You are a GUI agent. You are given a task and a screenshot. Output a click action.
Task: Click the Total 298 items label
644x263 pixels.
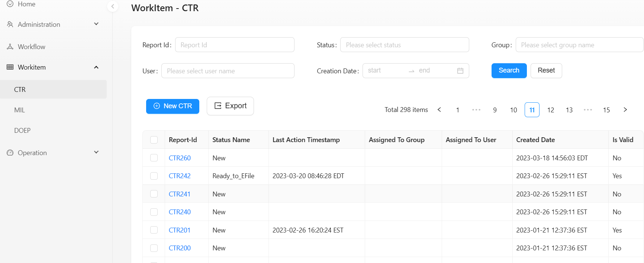[x=406, y=110]
